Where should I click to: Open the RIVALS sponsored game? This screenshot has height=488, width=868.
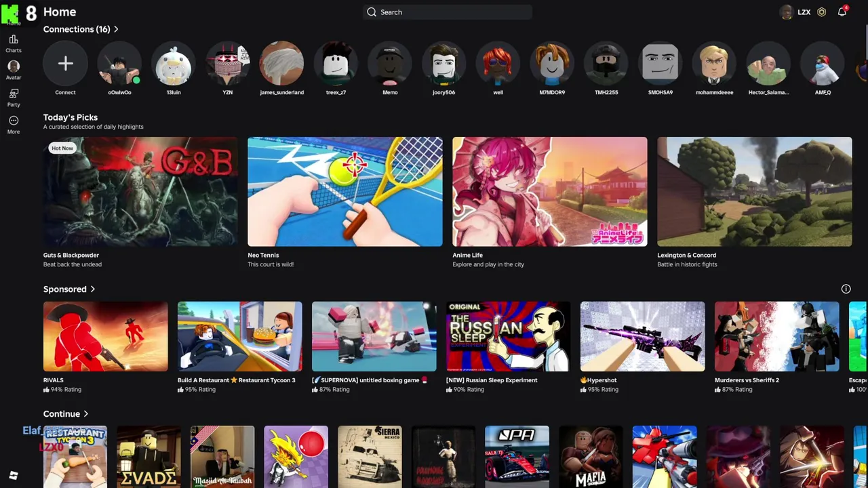coord(106,337)
